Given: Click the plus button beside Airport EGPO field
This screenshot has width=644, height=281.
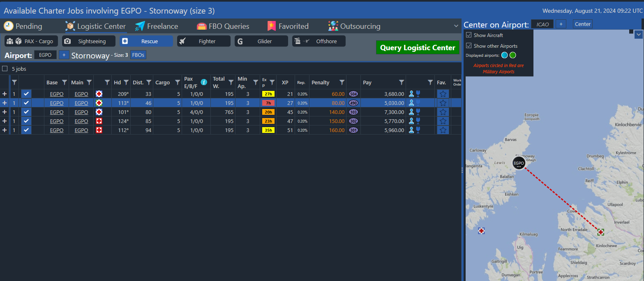Looking at the screenshot, I should pos(64,55).
